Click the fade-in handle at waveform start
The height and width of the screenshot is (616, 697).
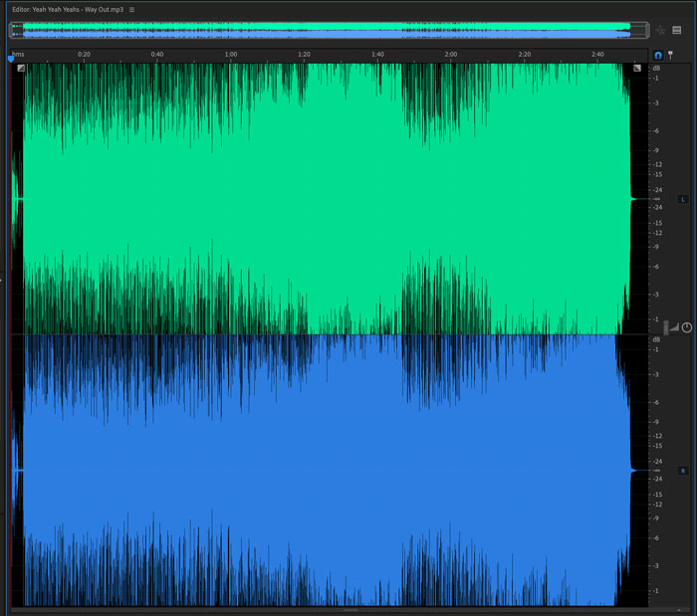click(21, 68)
